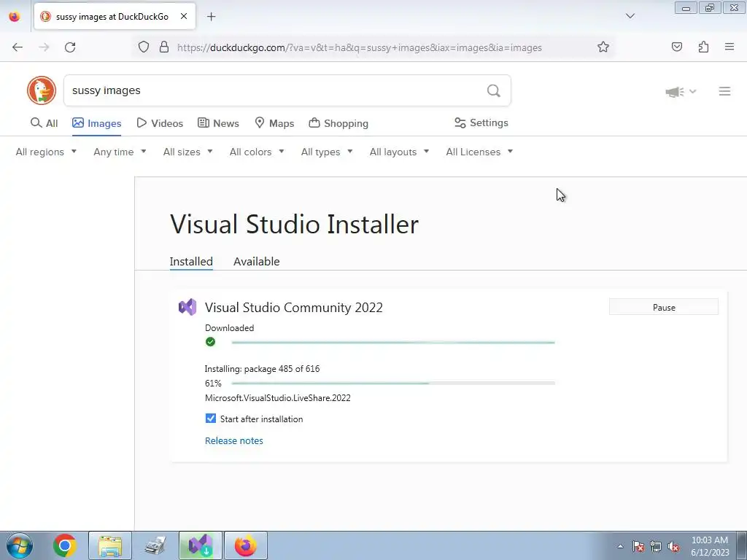Click the DuckDuckGo duck logo
The image size is (747, 560).
click(x=42, y=90)
